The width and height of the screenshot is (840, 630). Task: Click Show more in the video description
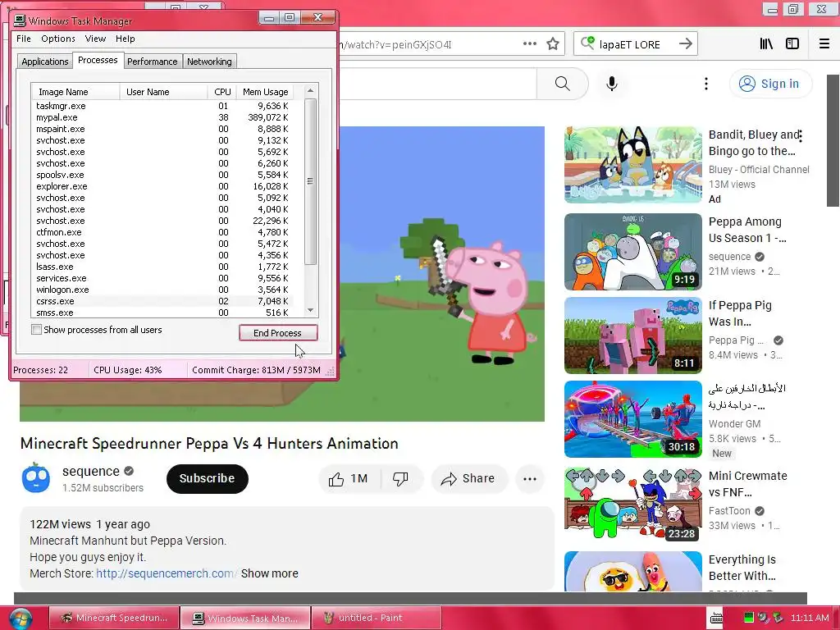[x=269, y=573]
